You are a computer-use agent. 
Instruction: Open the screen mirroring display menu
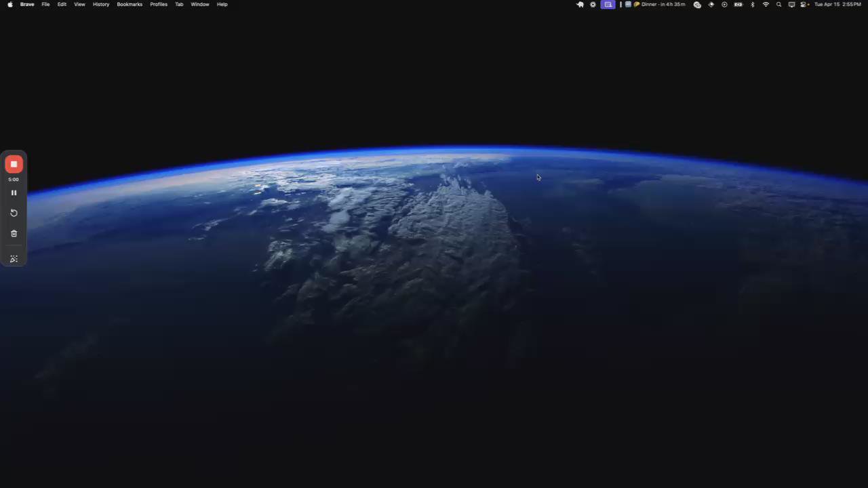791,4
